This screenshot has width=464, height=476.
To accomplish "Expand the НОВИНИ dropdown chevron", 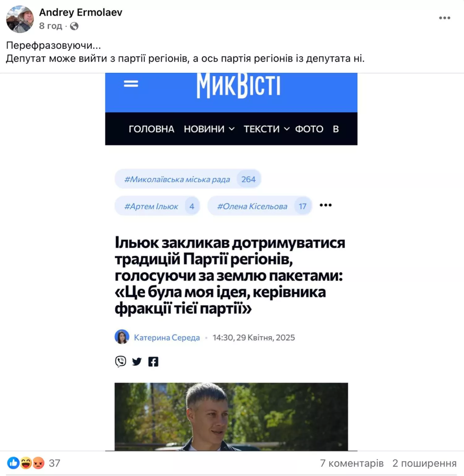I will [x=232, y=129].
